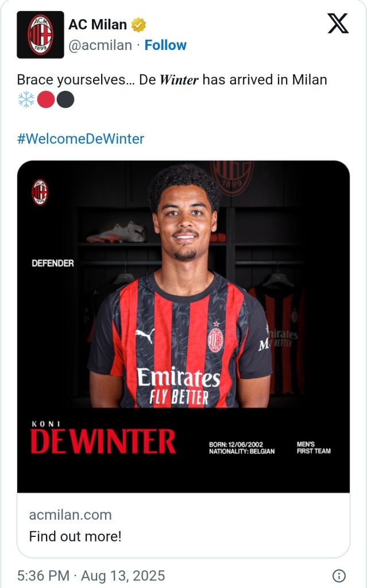Open the acmilan.com link card
367x588 pixels.
coord(184,525)
